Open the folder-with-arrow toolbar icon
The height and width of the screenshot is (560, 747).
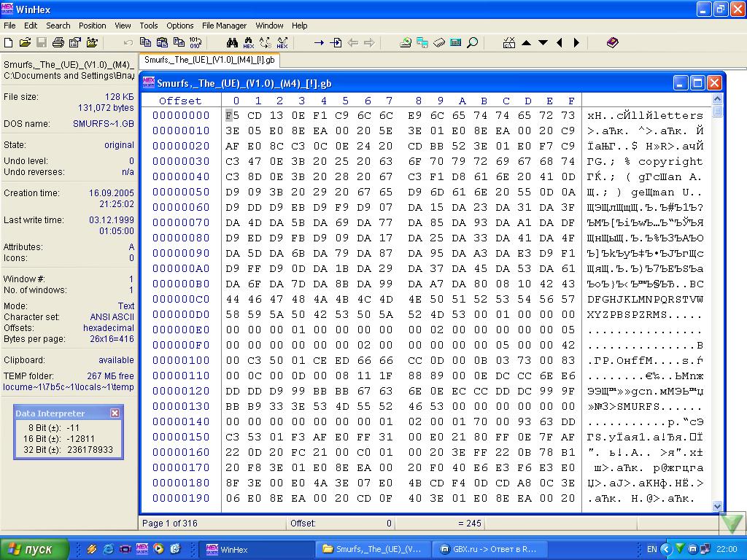(92, 43)
